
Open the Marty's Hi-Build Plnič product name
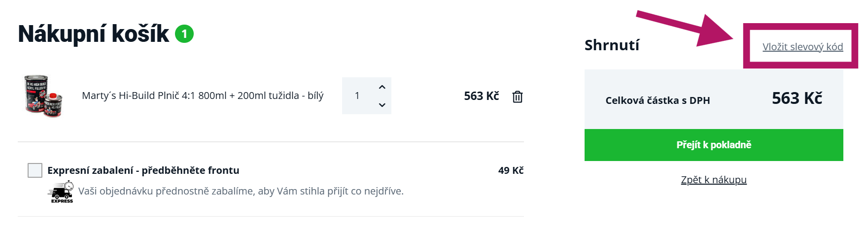click(x=203, y=96)
